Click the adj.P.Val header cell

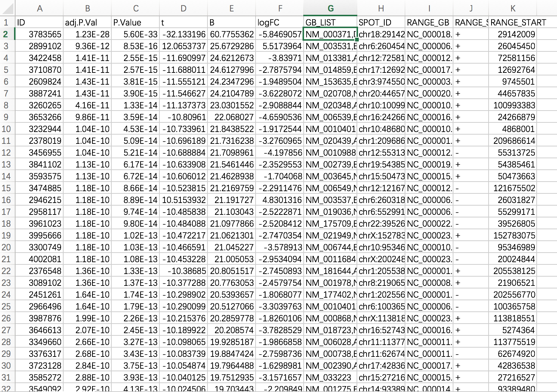[x=87, y=22]
